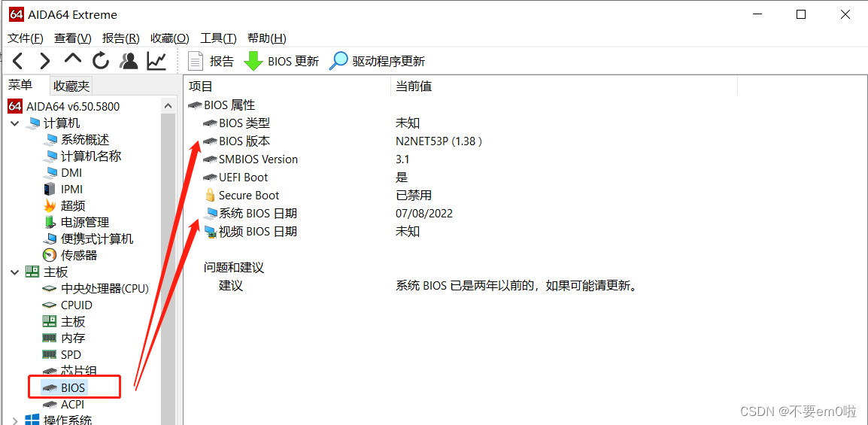Click the 报告 toolbar button
This screenshot has height=425, width=868.
[211, 61]
